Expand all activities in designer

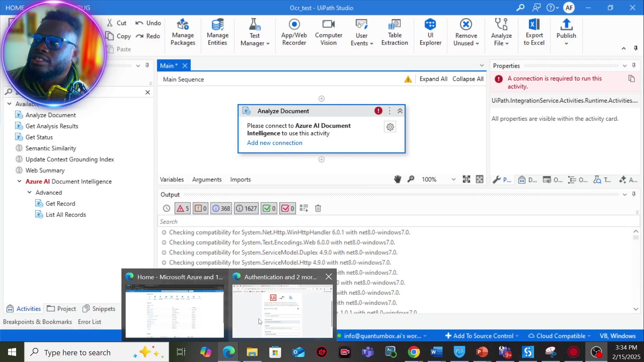point(433,79)
